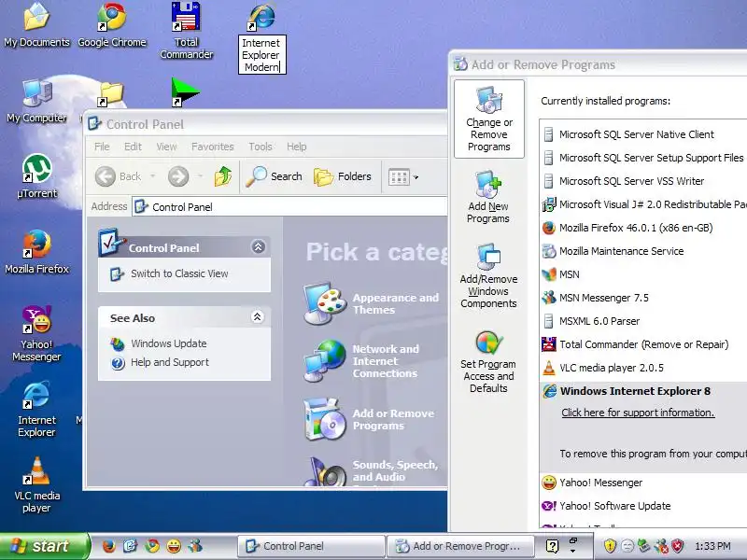
Task: Open the Favorites menu in Control Panel
Action: click(213, 147)
